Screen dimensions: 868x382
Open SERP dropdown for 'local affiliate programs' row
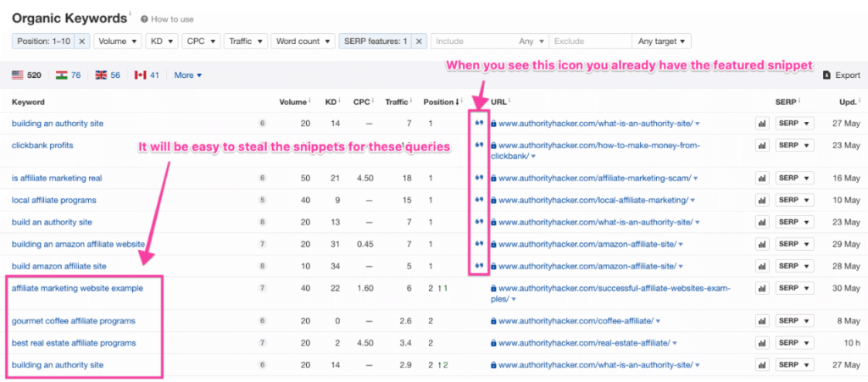pos(794,200)
